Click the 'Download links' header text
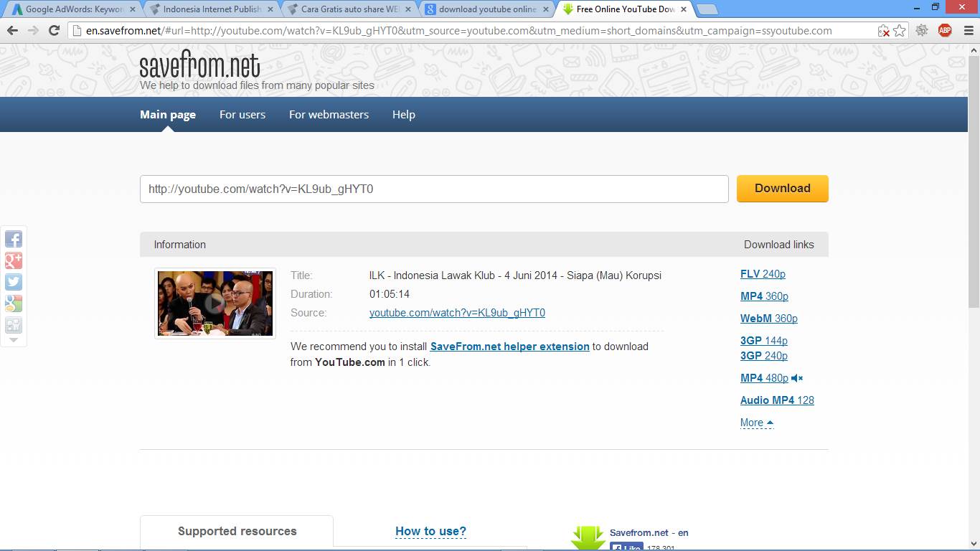The width and height of the screenshot is (980, 551). point(779,245)
